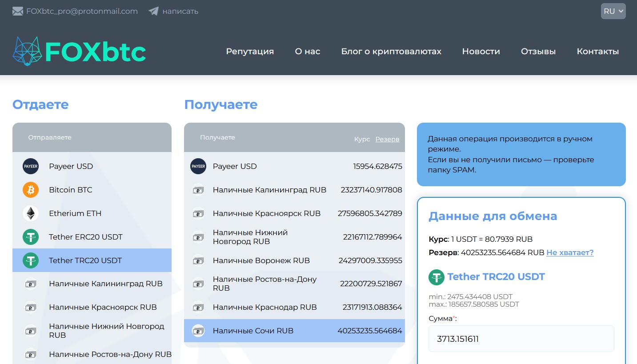Click the FOXbtc fox logo

(28, 51)
